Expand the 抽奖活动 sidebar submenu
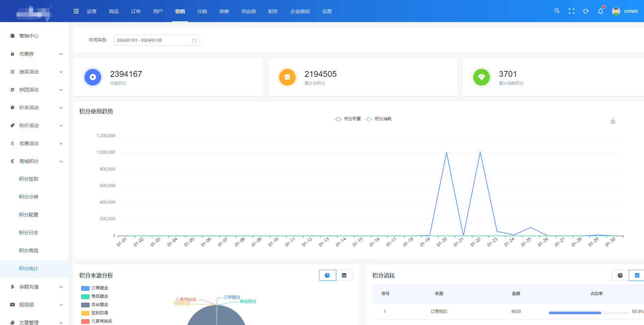The width and height of the screenshot is (644, 325). click(61, 72)
